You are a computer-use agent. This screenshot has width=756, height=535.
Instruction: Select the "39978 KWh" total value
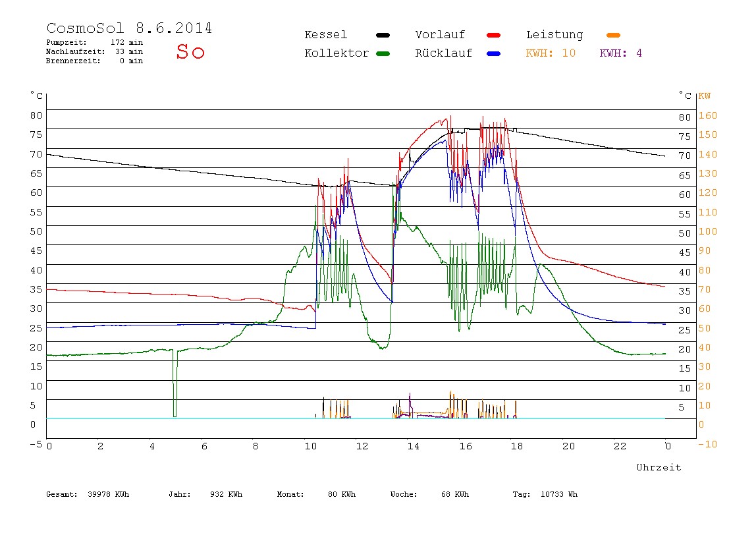tap(109, 494)
